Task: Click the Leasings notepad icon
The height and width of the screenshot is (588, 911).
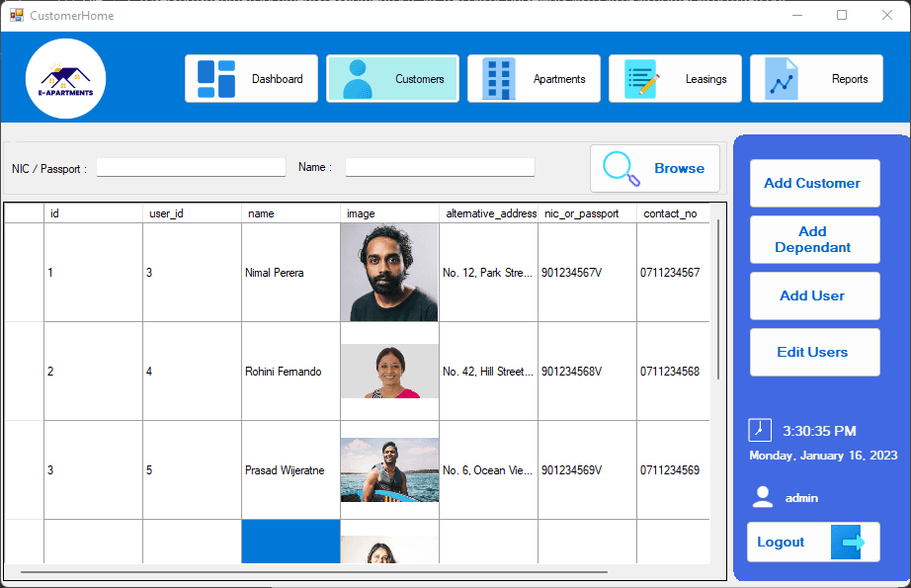Action: coord(640,79)
